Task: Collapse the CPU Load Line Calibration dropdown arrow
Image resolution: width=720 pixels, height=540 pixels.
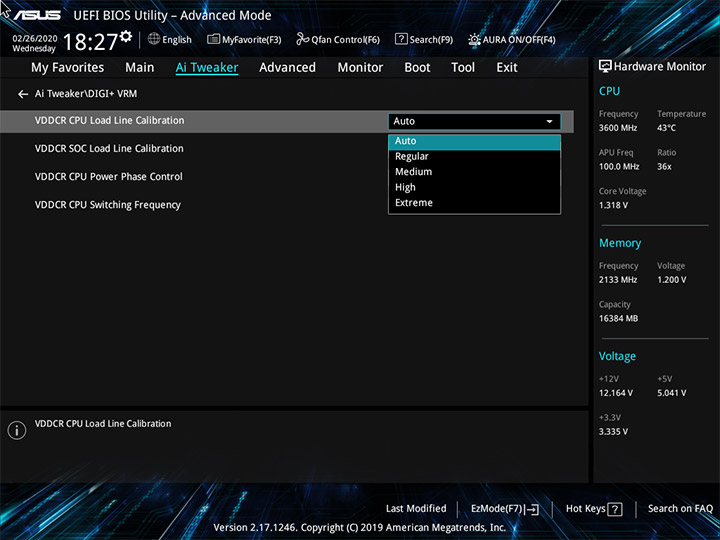Action: (x=549, y=122)
